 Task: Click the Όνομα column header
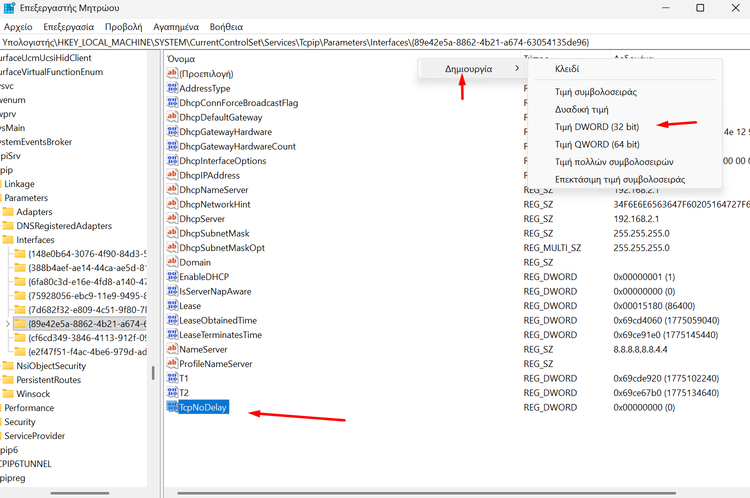[x=182, y=59]
